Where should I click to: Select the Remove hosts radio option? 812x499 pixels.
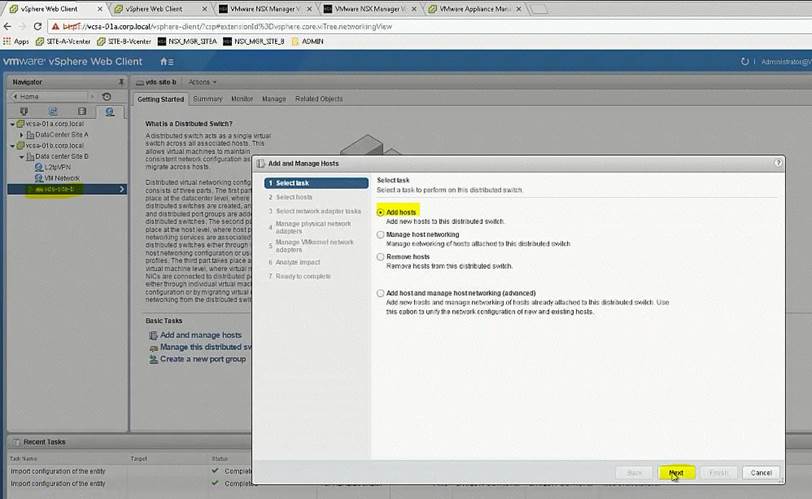[380, 257]
